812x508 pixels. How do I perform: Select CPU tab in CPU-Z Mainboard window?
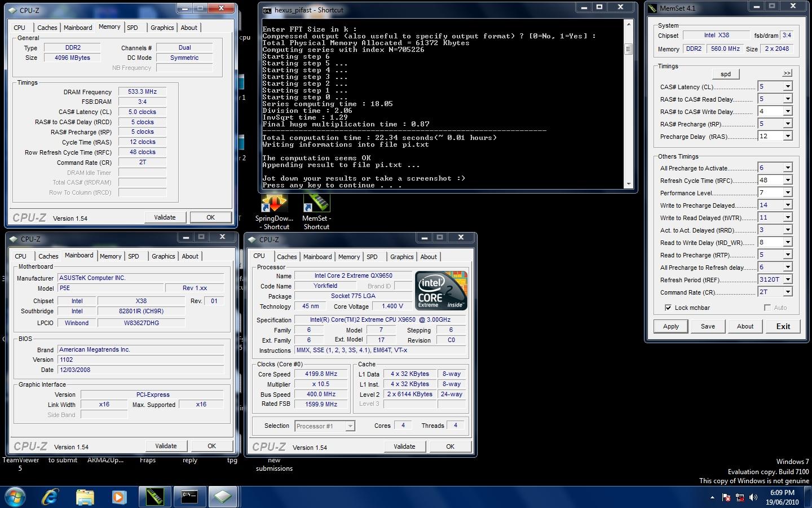[21, 256]
